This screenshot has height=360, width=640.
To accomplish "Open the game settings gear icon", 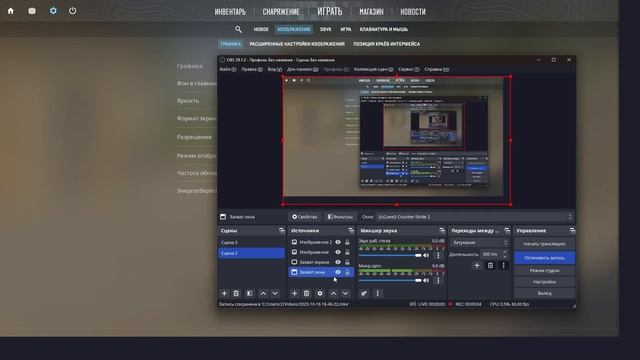I will (53, 11).
